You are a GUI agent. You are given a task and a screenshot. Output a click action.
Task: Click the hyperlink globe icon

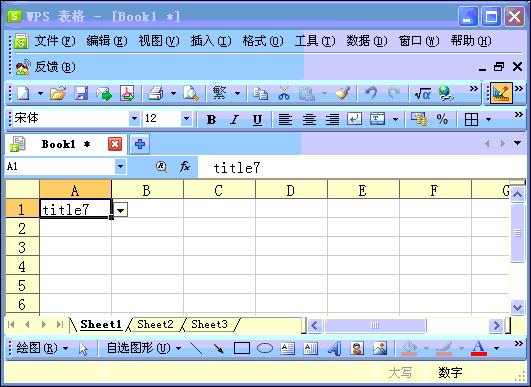pos(446,93)
